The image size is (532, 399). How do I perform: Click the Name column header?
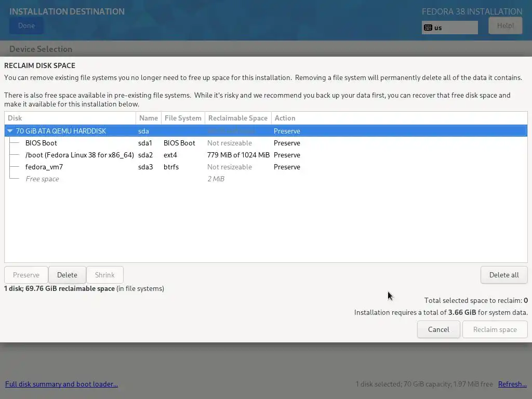coord(149,118)
